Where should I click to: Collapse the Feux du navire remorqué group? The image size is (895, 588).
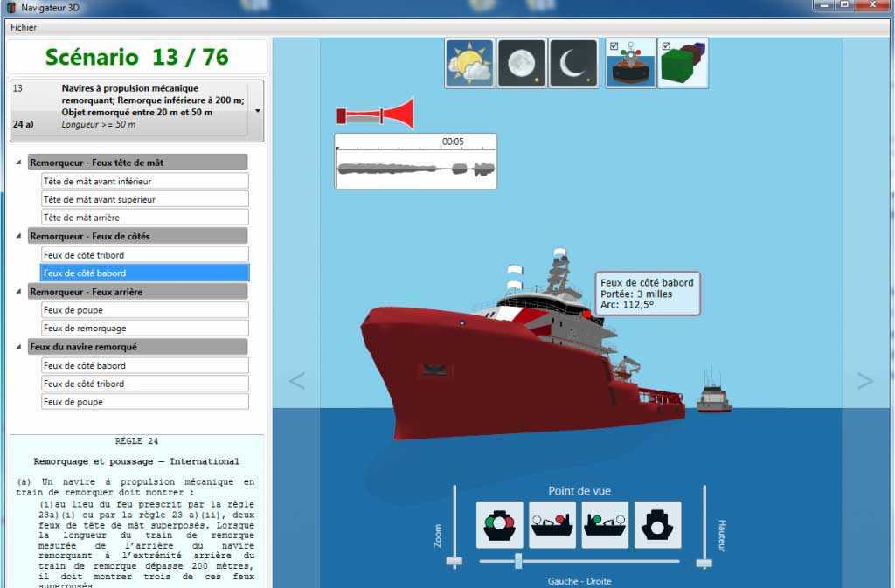(x=19, y=347)
